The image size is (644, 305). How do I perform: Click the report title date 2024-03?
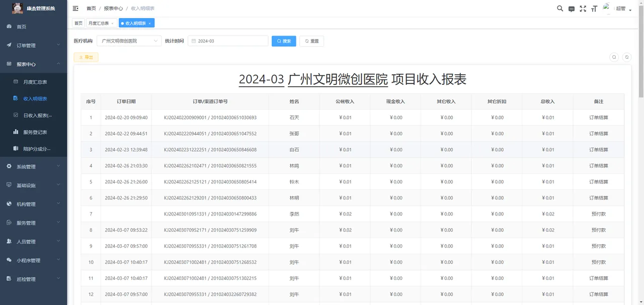262,79
